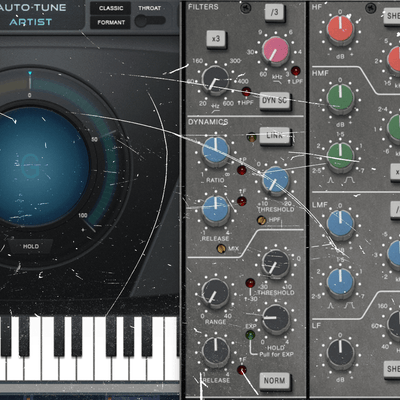Image resolution: width=400 pixels, height=400 pixels.
Task: Click the gate Hold knob
Action: (x=275, y=318)
